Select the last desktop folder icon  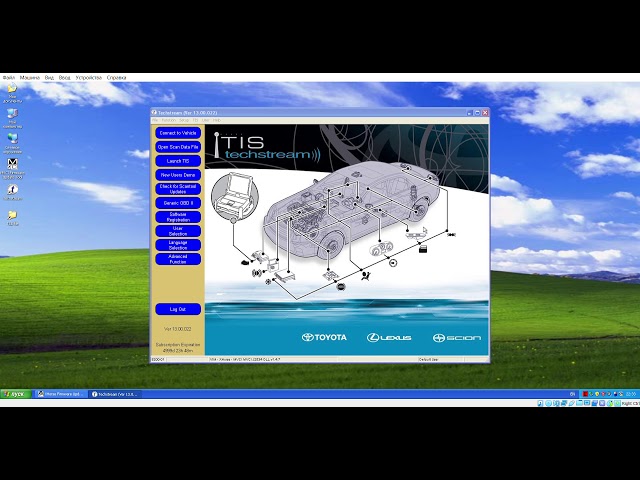click(x=12, y=218)
